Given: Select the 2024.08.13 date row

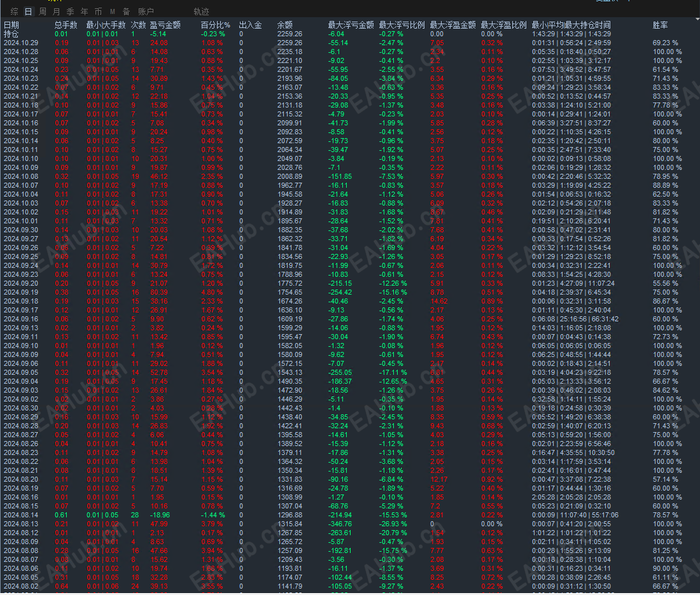Looking at the screenshot, I should pyautogui.click(x=21, y=524).
